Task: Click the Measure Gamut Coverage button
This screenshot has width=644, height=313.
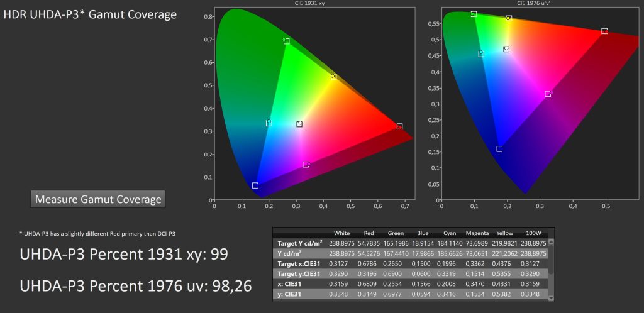Action: pos(97,199)
